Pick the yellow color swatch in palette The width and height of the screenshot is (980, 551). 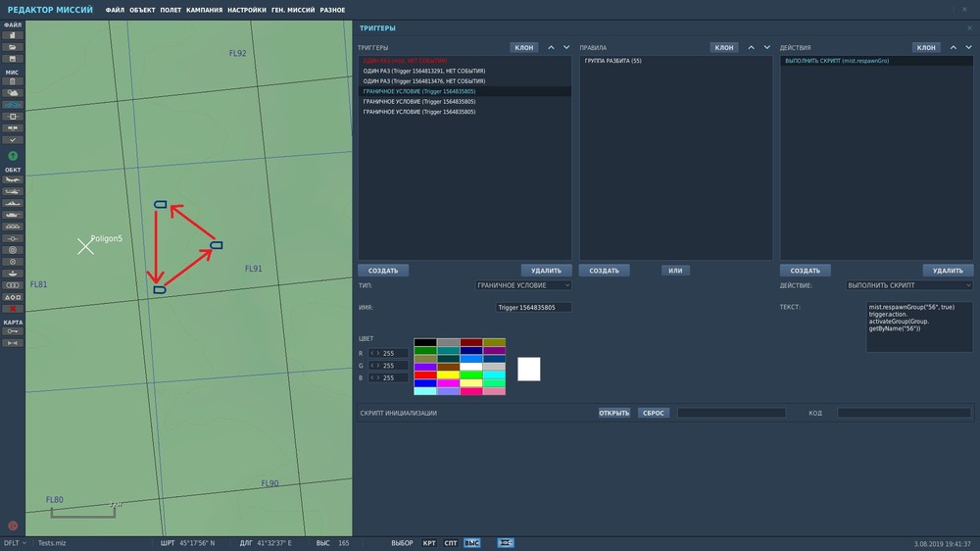coord(448,374)
